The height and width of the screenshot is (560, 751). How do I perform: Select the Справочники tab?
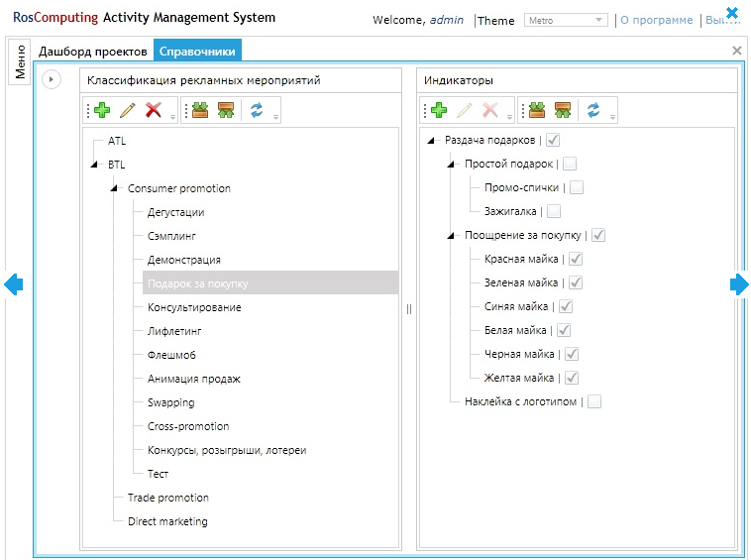click(197, 51)
